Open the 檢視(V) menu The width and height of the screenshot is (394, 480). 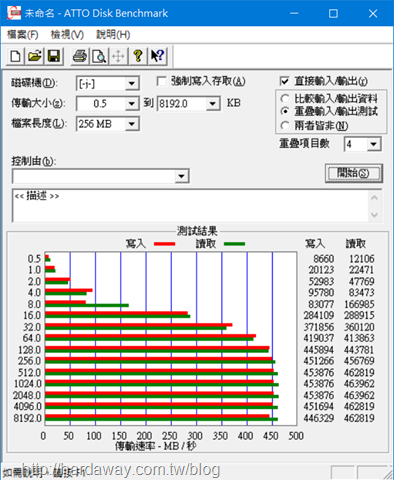67,34
